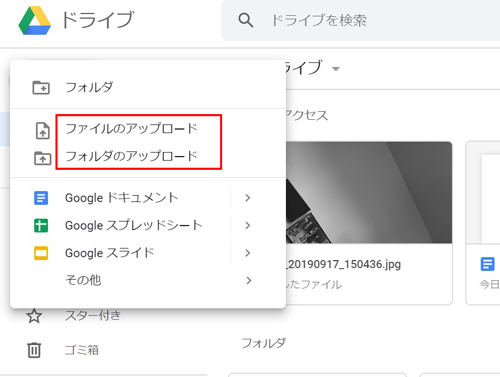
Task: Click the search magnifier icon
Action: pos(246,21)
